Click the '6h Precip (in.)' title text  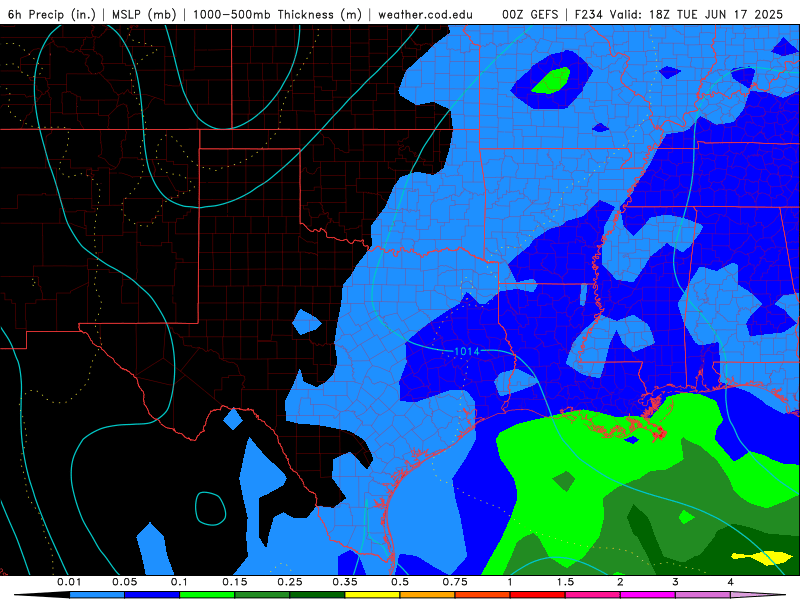click(52, 14)
